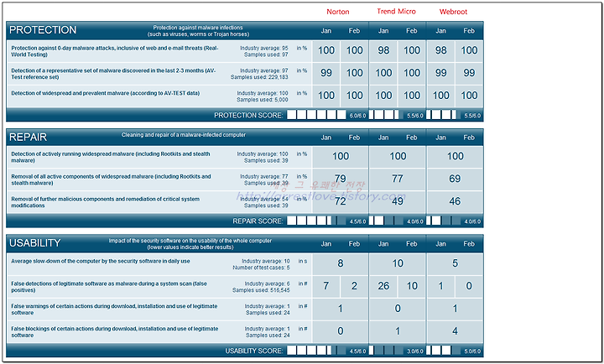The width and height of the screenshot is (604, 364).
Task: Select the false blockings row description
Action: 115,332
